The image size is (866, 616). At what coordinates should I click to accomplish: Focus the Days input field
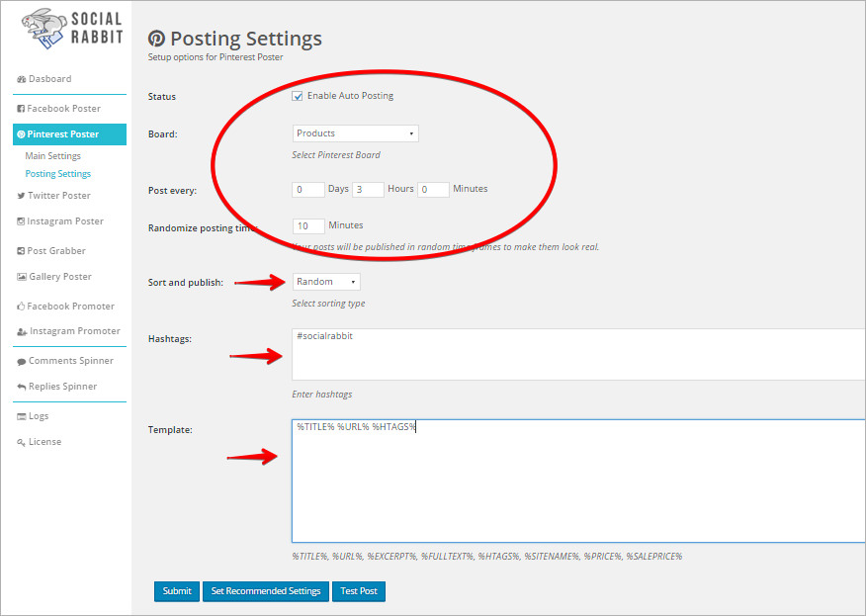click(x=308, y=190)
